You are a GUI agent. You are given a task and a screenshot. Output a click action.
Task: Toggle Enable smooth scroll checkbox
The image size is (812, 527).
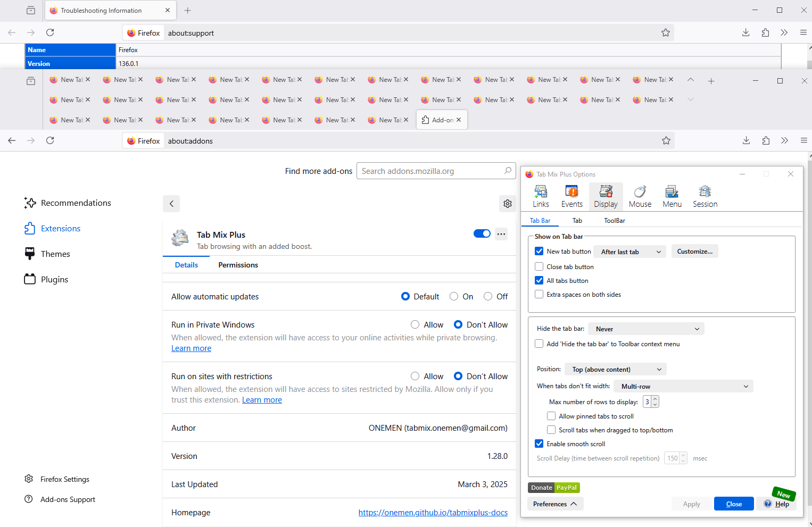(x=539, y=444)
